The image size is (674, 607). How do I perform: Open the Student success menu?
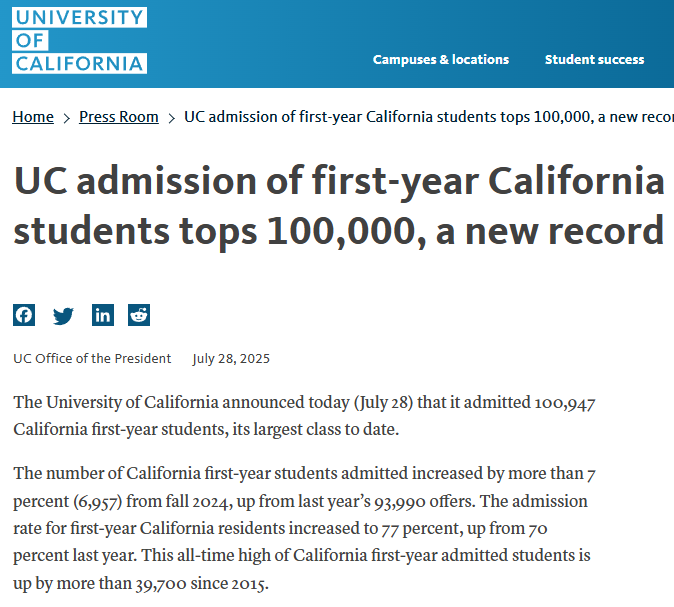[594, 59]
